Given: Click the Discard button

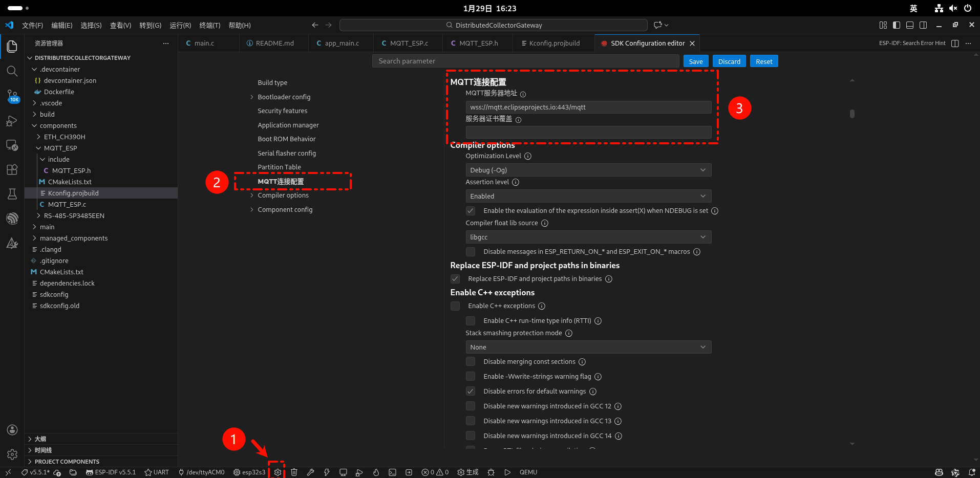Looking at the screenshot, I should 729,61.
